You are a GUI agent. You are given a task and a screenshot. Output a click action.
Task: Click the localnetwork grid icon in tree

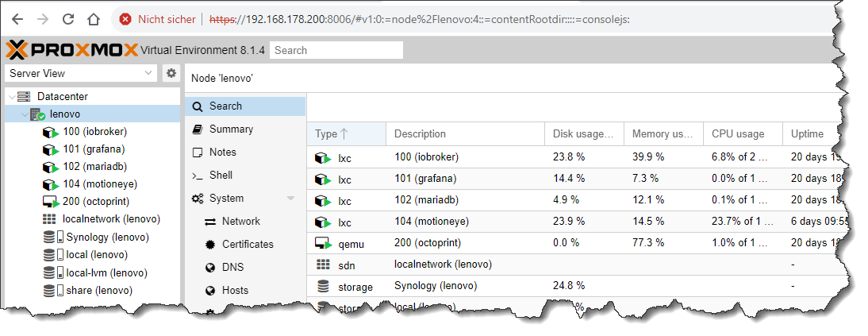click(x=50, y=219)
